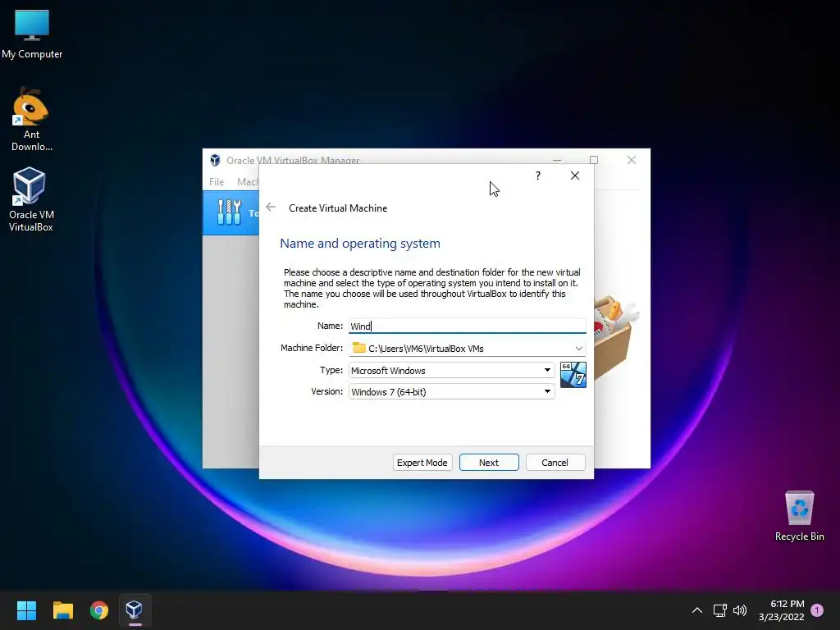This screenshot has height=630, width=840.
Task: Click the Name input field
Action: tap(467, 326)
